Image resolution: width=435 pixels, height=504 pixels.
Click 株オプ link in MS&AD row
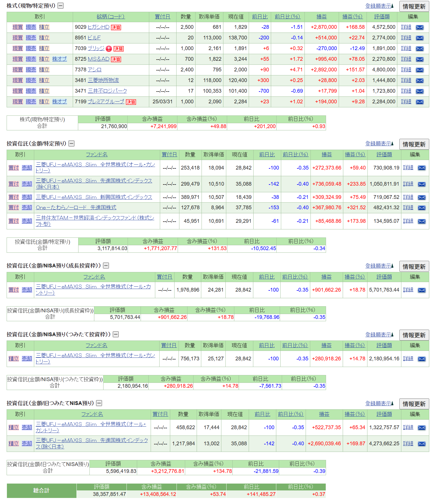click(x=60, y=59)
